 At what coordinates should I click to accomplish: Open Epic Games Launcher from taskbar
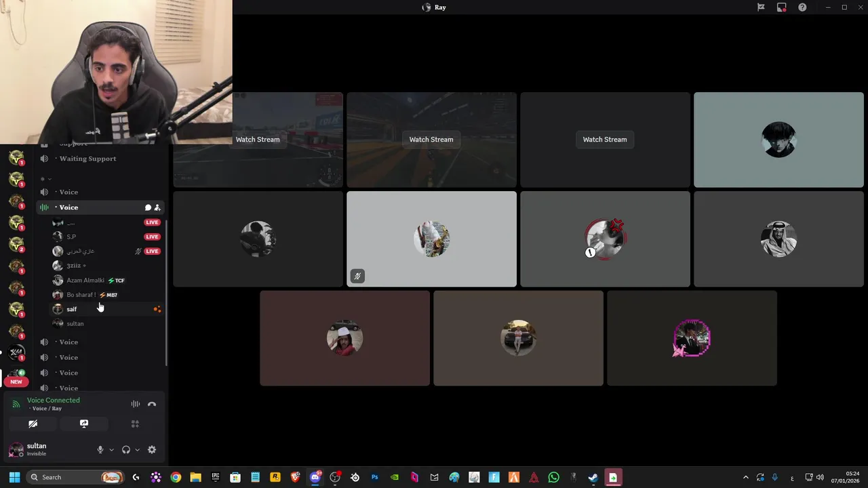216,477
